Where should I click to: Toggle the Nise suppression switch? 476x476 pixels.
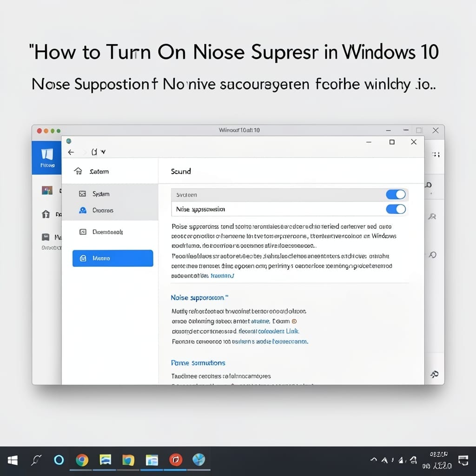[x=396, y=209]
